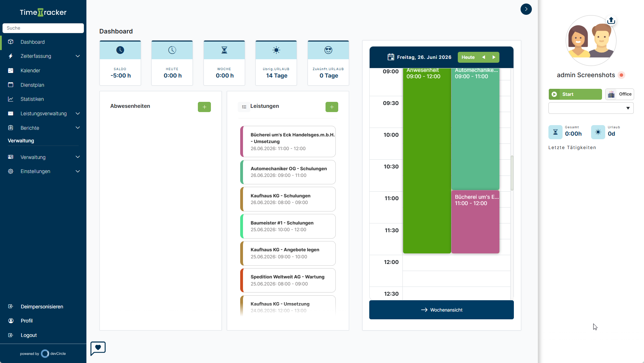
Task: Click the Heute clock outline icon
Action: pos(172,50)
